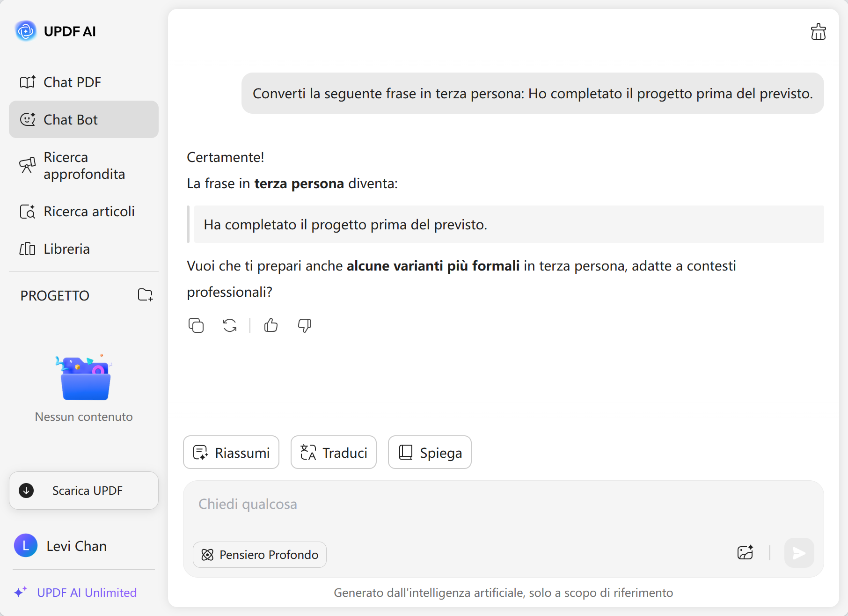
Task: Open Ricerca approfondita
Action: pos(83,166)
